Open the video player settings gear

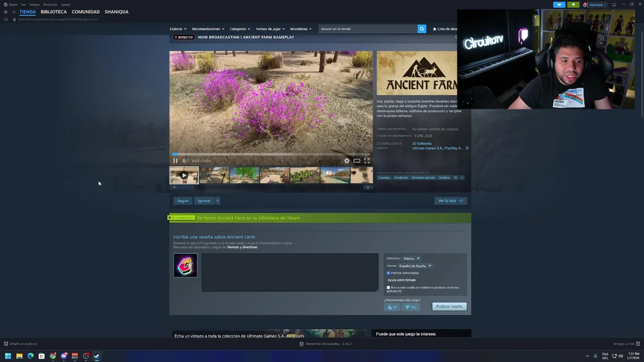347,161
